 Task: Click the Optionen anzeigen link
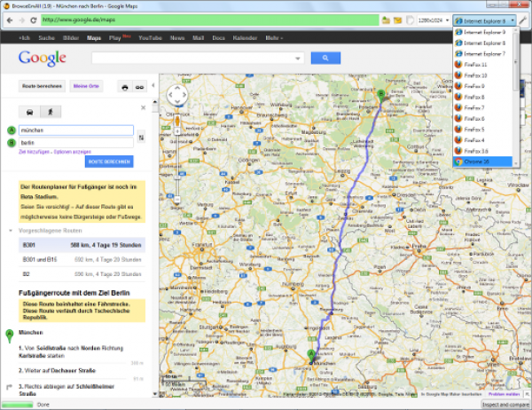(73, 152)
